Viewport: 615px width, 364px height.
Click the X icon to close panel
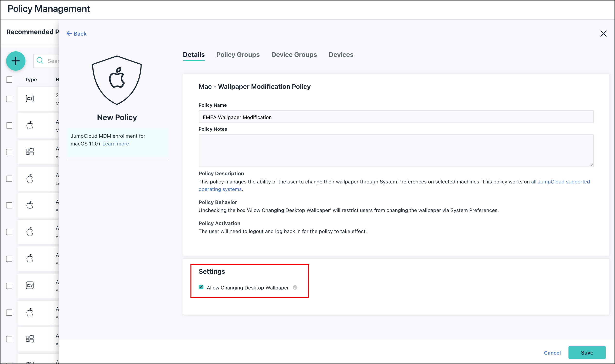pos(603,34)
